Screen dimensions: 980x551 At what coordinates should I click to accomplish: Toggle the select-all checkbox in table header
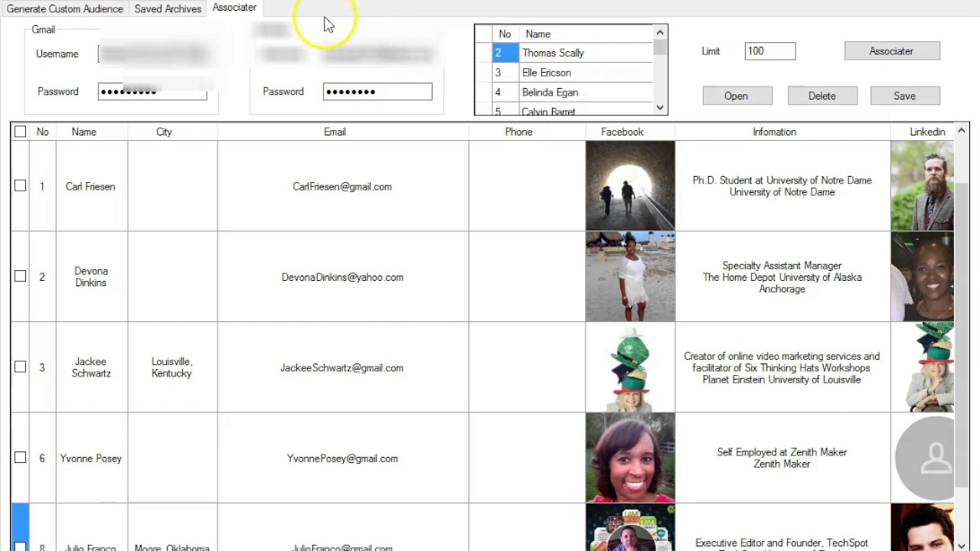pyautogui.click(x=20, y=132)
